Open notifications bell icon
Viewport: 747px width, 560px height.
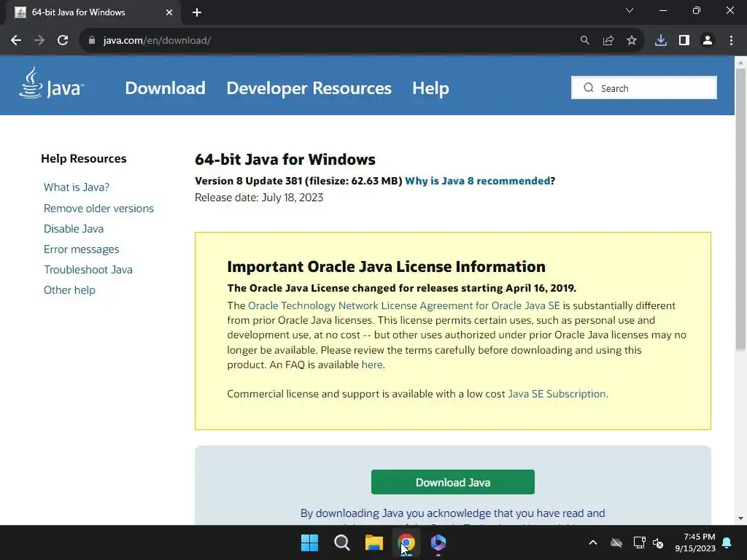727,542
